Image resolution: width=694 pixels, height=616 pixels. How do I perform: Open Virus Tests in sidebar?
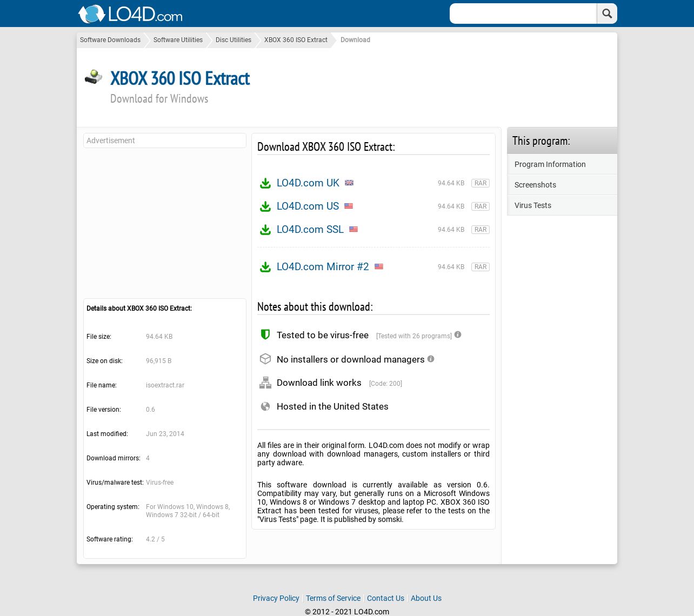[x=562, y=205]
